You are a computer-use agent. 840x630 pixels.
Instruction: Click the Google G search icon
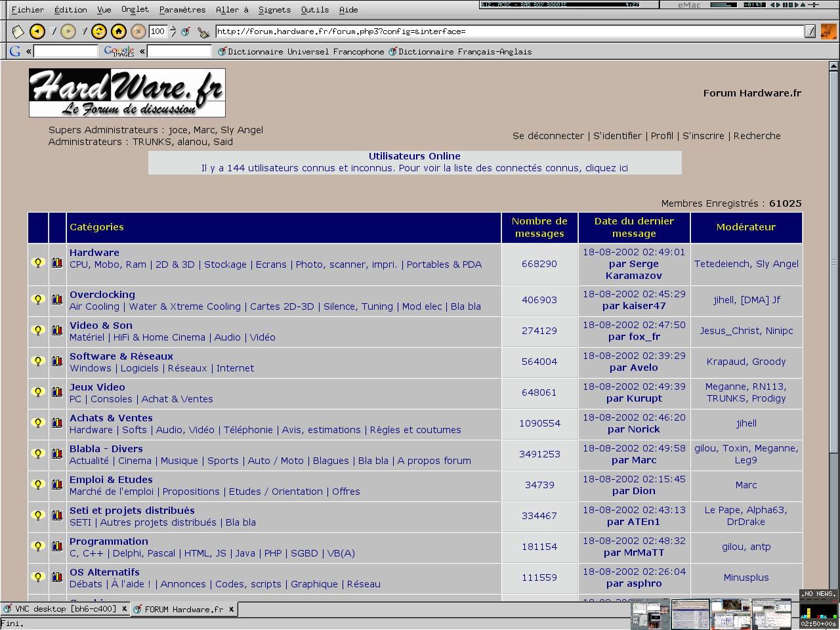pyautogui.click(x=15, y=51)
